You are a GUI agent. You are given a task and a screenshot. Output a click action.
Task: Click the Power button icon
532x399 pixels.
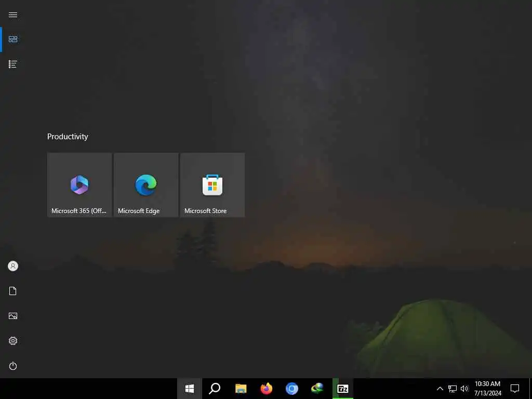click(13, 366)
